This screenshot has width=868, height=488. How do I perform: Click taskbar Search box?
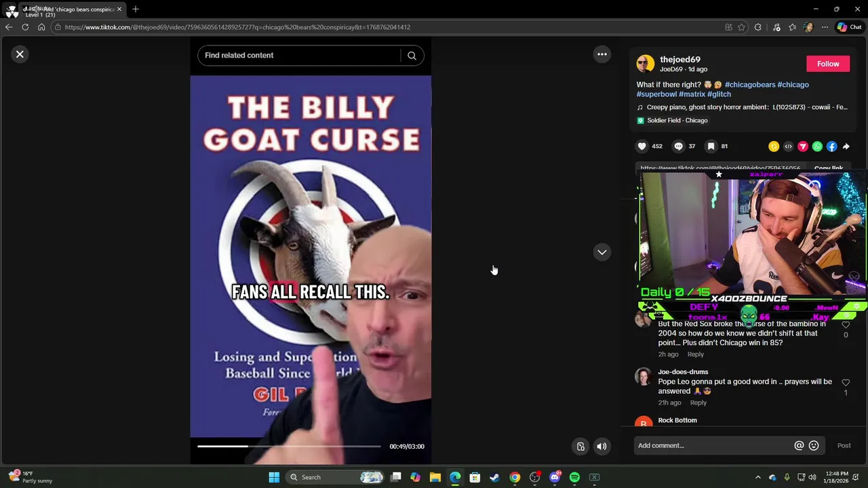(x=337, y=477)
